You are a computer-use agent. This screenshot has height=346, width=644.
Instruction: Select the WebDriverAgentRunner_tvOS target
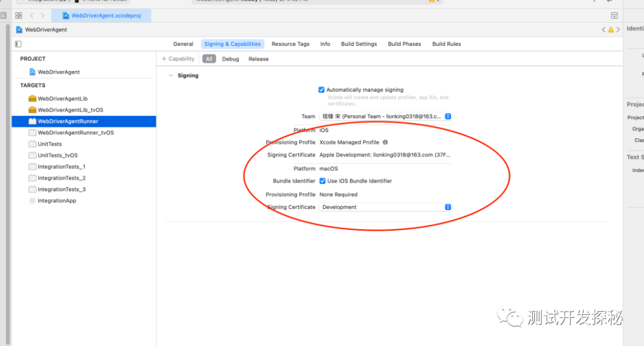click(x=84, y=132)
